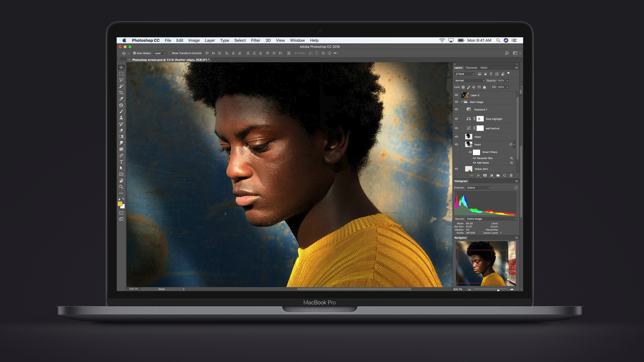
Task: Select the Zoom magnifier tool
Action: 121,187
